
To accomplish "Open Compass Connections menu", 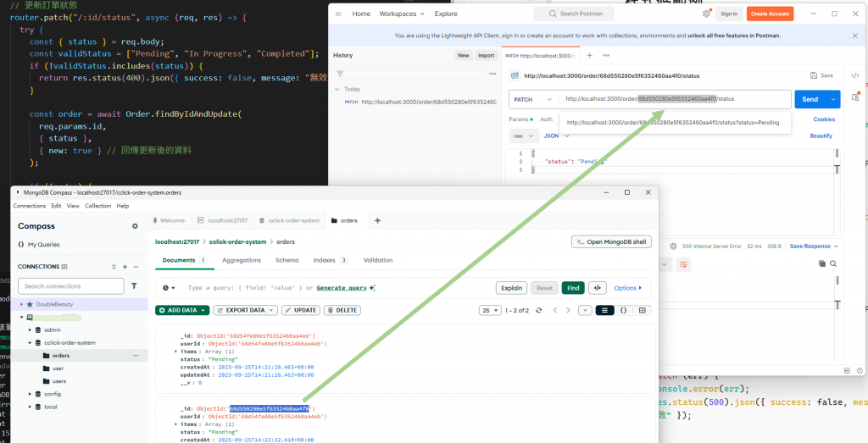I will click(x=30, y=206).
